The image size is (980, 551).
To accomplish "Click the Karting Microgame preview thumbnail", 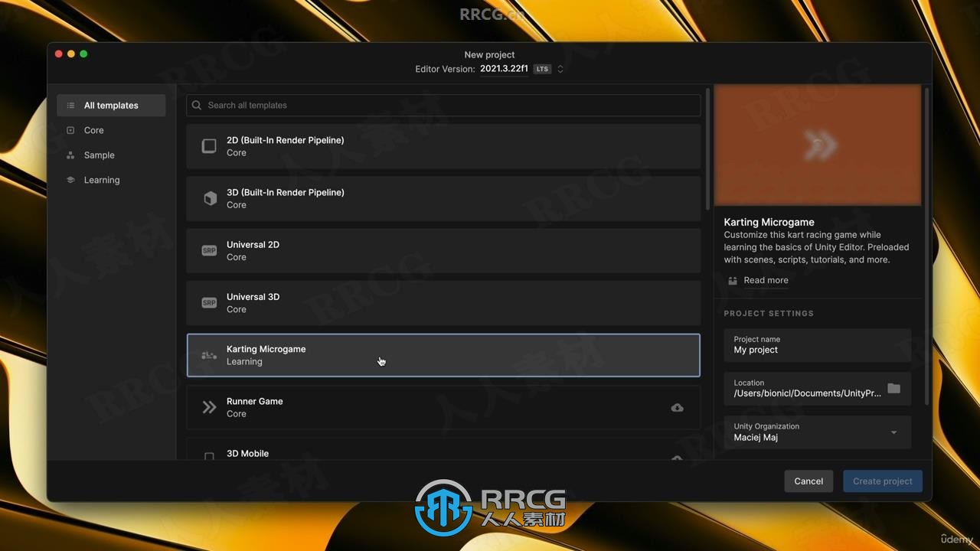I will [x=818, y=145].
